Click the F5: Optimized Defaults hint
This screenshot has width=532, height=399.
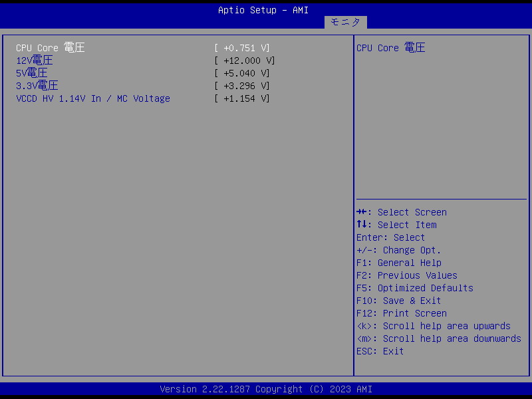coord(415,288)
